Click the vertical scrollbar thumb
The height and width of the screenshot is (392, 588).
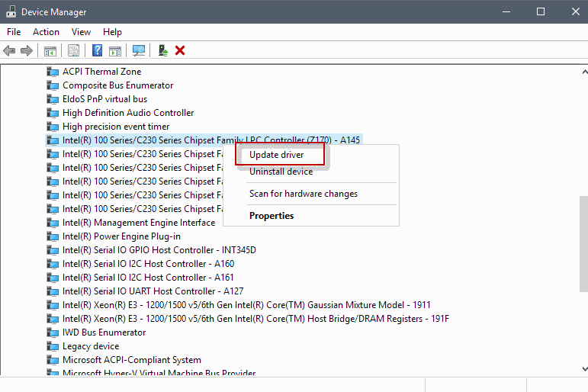point(584,243)
